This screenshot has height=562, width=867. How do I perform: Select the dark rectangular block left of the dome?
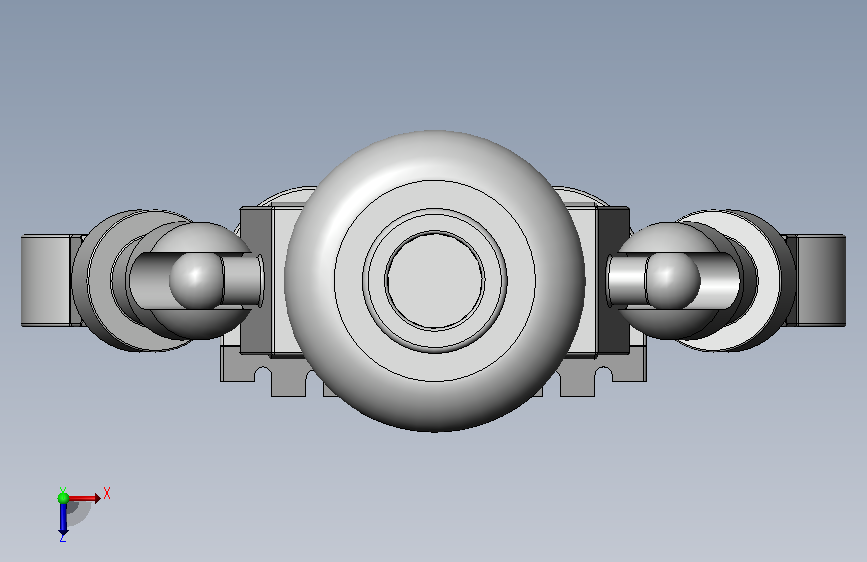[255, 281]
